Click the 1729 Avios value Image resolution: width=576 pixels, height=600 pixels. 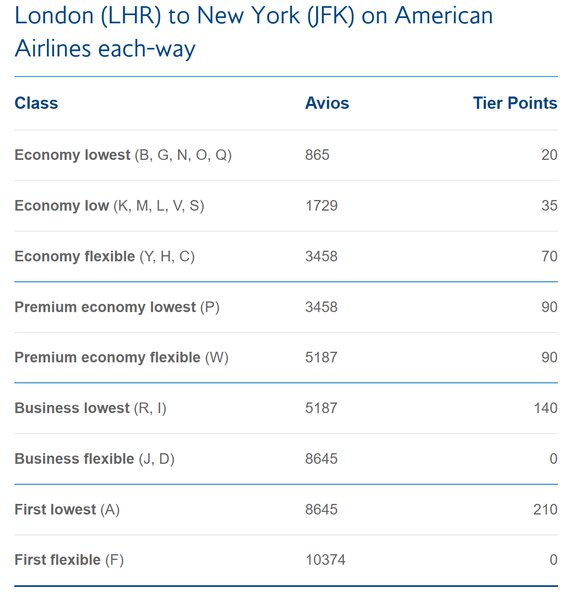tap(321, 206)
